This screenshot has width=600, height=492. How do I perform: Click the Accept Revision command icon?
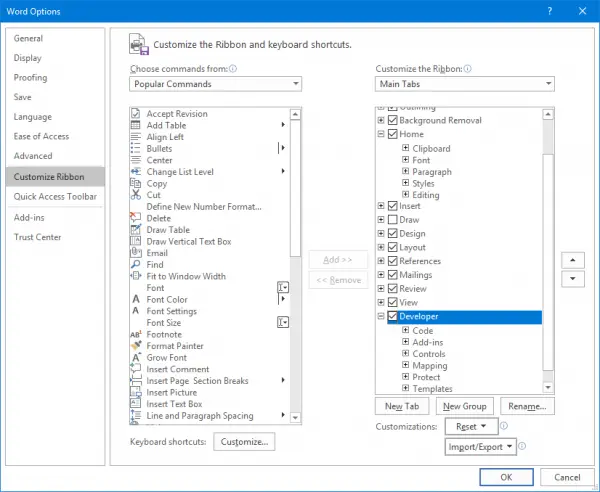(135, 114)
